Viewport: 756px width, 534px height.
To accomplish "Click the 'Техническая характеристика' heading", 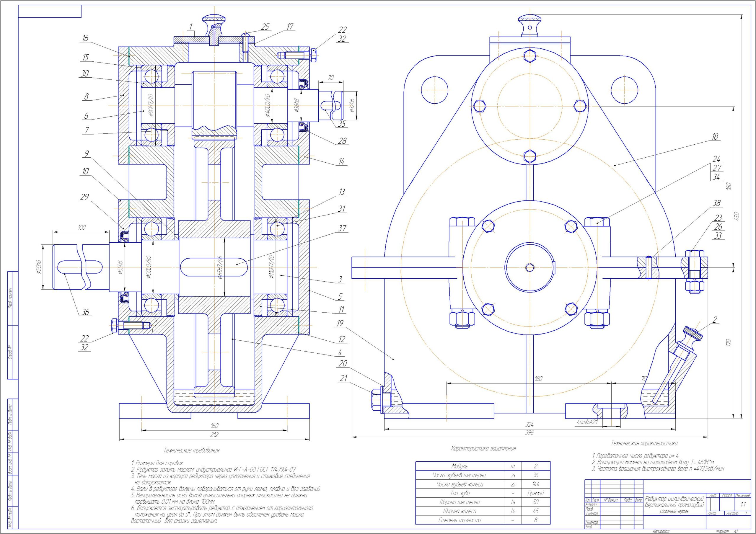I will (644, 443).
